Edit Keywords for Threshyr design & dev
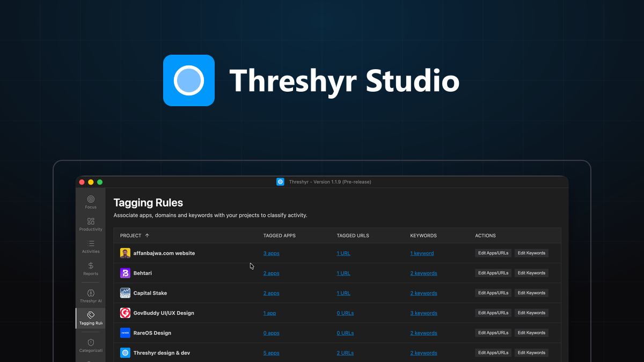The width and height of the screenshot is (644, 362). pyautogui.click(x=531, y=352)
